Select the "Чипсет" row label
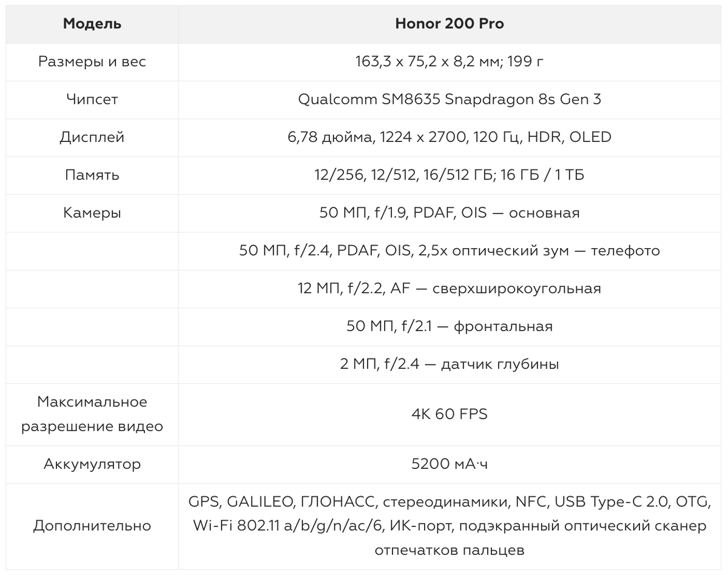728x575 pixels. [x=92, y=99]
